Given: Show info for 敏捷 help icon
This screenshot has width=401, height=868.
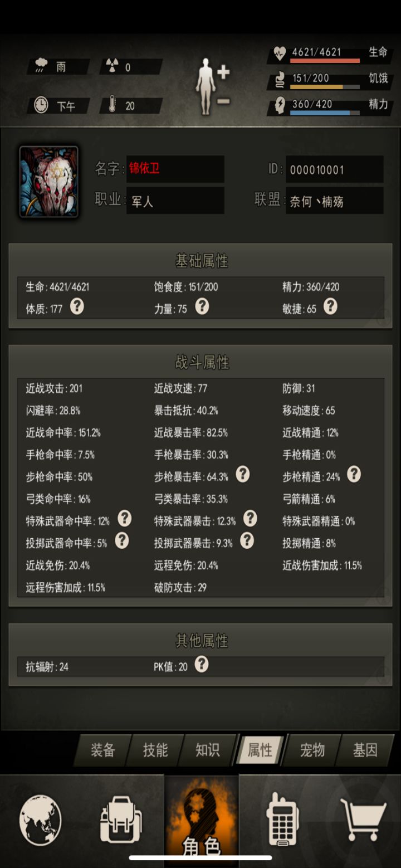Looking at the screenshot, I should [x=330, y=306].
